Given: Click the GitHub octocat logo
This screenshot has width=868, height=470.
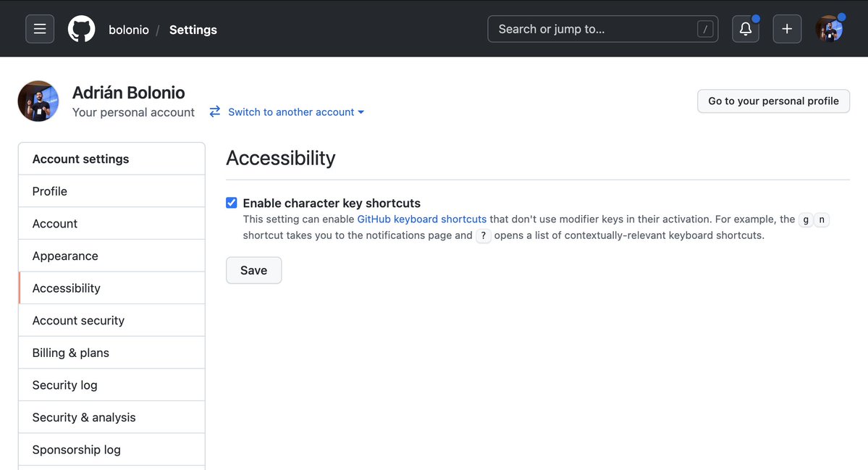Looking at the screenshot, I should point(81,28).
